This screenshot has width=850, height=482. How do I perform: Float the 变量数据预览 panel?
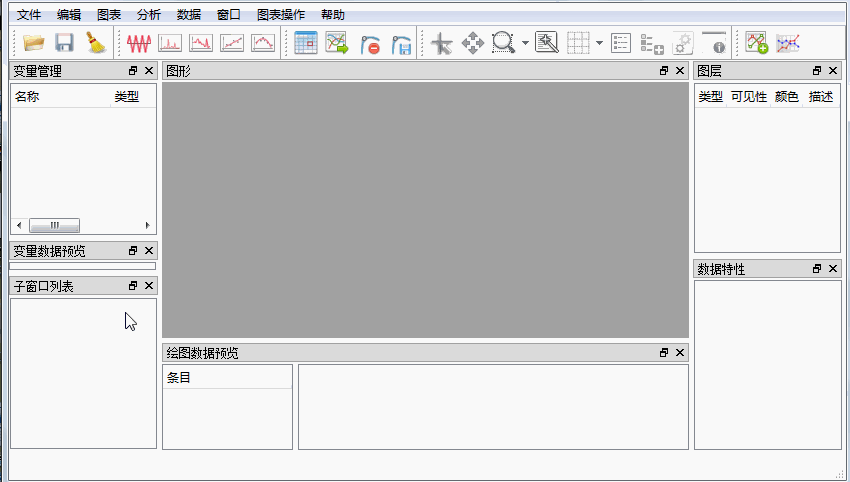pyautogui.click(x=133, y=250)
